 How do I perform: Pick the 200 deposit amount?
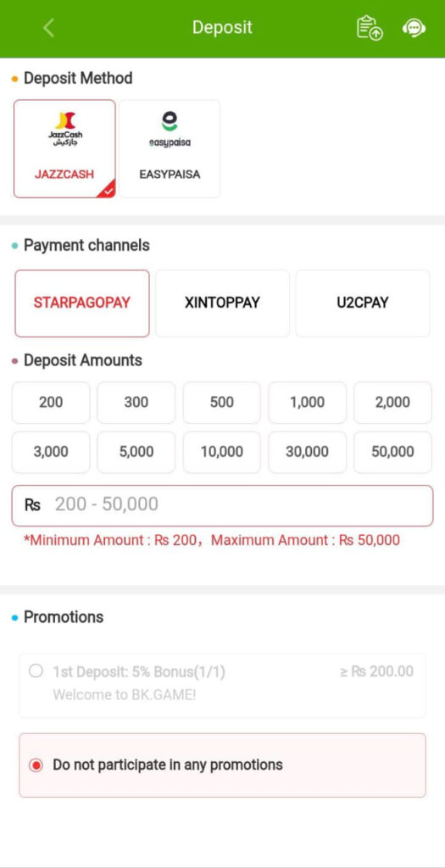51,403
